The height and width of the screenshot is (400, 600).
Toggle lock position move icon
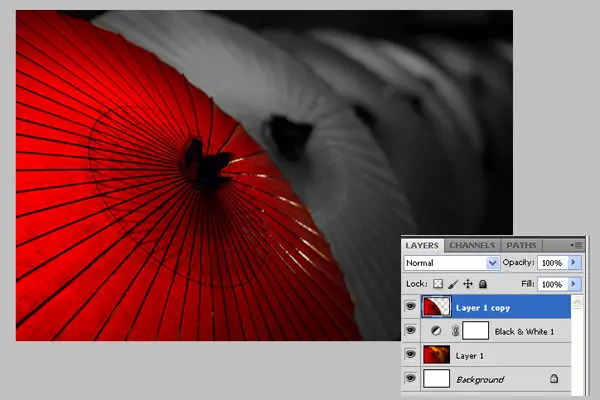[x=468, y=284]
